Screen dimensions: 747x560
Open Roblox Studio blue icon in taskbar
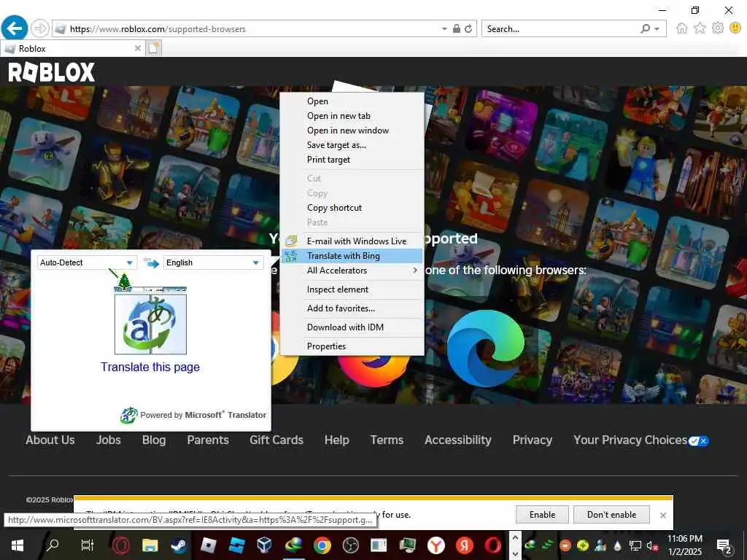tap(236, 545)
